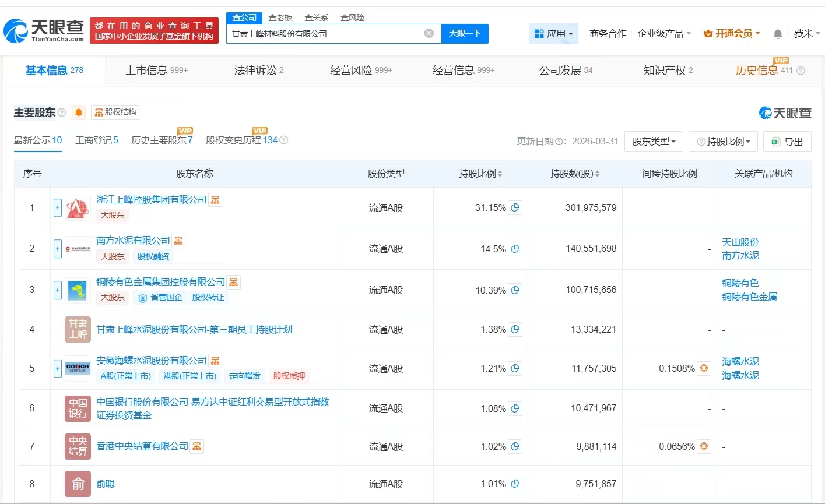Open pie chart for 1.01% shareholding
Image resolution: width=825 pixels, height=504 pixels.
point(515,484)
